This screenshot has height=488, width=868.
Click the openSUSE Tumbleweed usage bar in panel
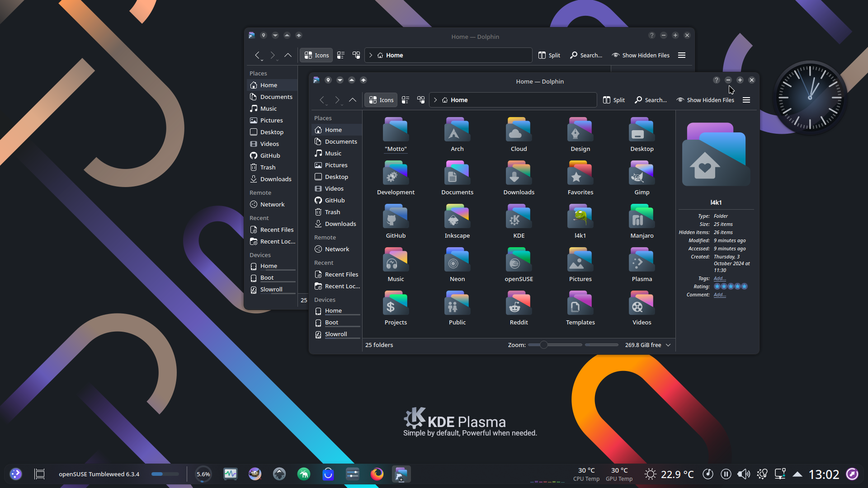[165, 474]
